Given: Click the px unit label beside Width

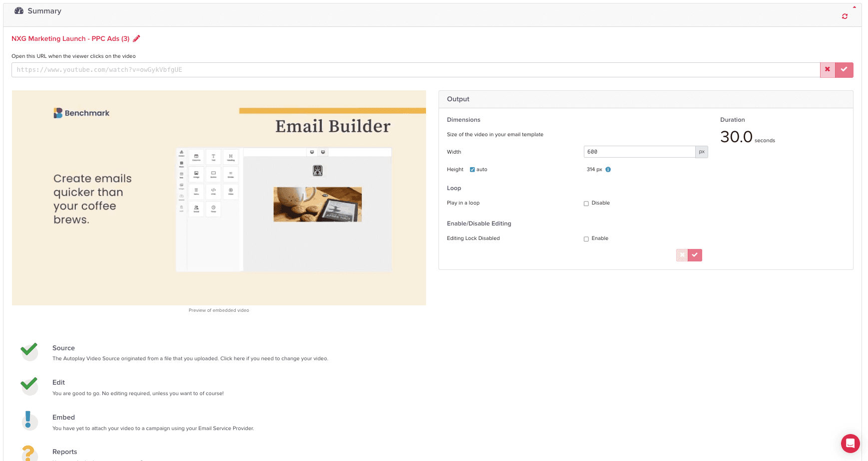Looking at the screenshot, I should click(x=702, y=152).
